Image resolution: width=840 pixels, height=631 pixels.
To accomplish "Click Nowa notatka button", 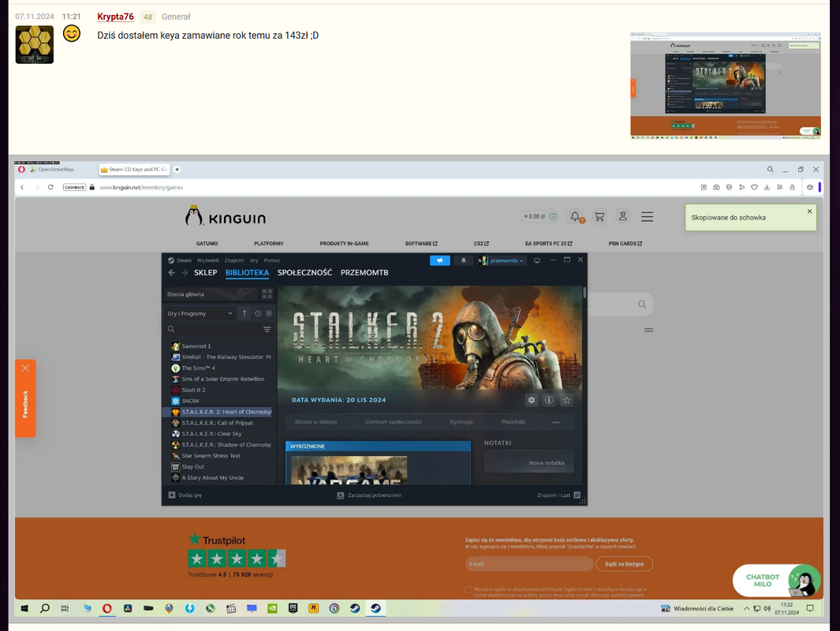I will coord(529,463).
